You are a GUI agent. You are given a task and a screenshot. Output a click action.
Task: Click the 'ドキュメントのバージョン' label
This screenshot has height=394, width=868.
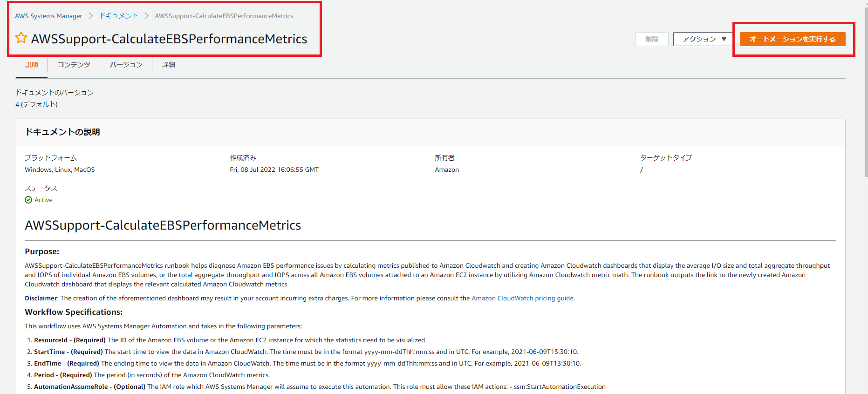55,93
